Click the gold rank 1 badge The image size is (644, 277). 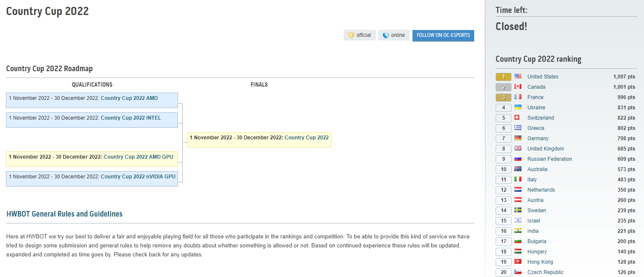[503, 77]
